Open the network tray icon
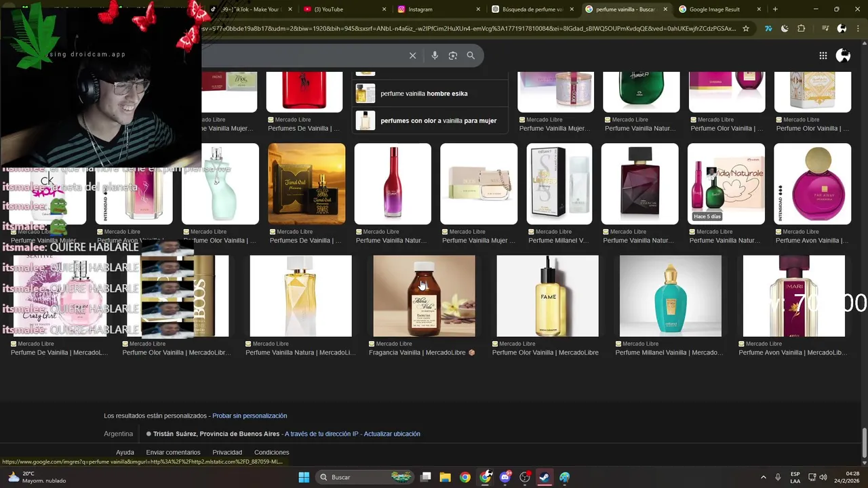 point(812,477)
